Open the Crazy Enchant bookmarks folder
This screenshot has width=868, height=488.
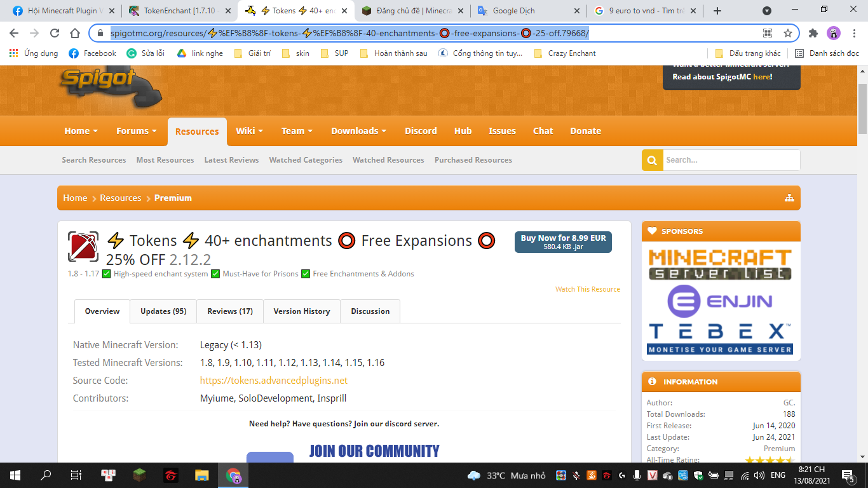click(566, 53)
